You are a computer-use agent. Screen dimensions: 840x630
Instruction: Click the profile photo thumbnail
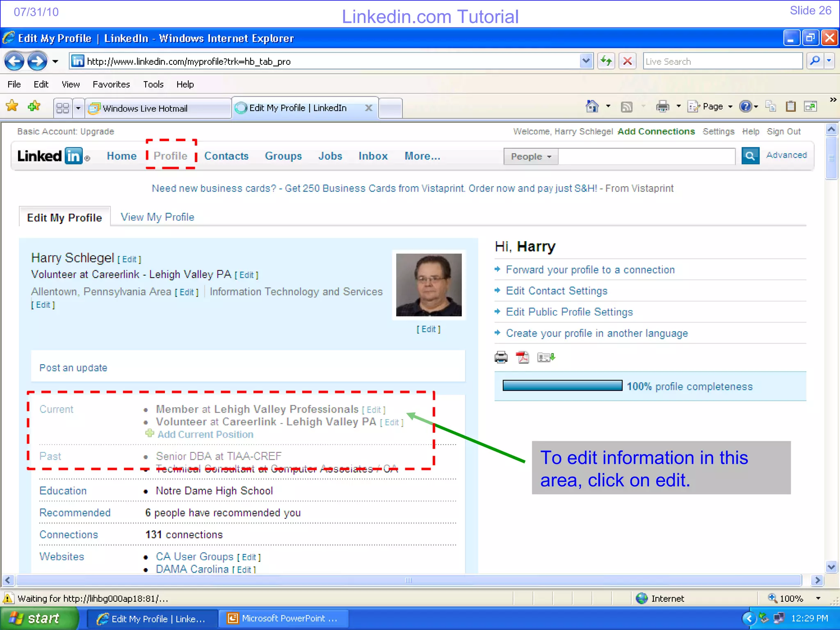429,285
